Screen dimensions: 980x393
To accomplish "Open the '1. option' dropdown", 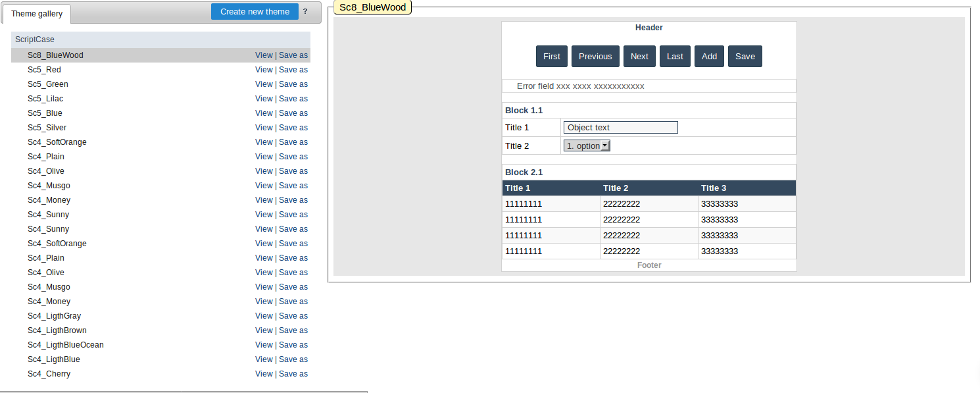I will (x=587, y=146).
